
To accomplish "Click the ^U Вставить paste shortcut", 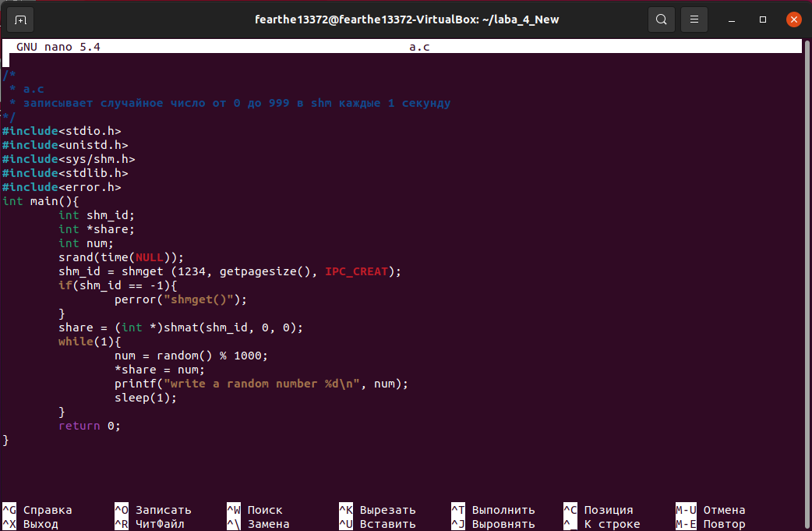I will coord(377,524).
